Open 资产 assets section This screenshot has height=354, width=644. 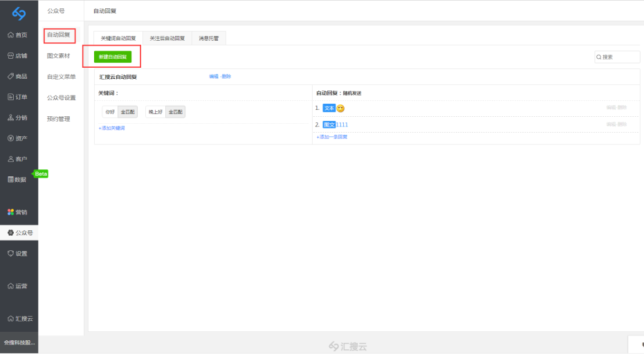click(x=18, y=138)
